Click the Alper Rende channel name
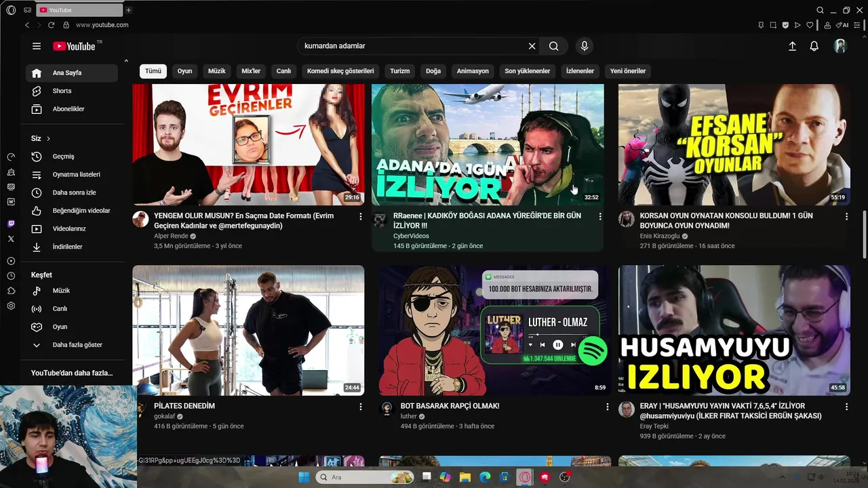Screen dimensions: 868x488 [171, 236]
